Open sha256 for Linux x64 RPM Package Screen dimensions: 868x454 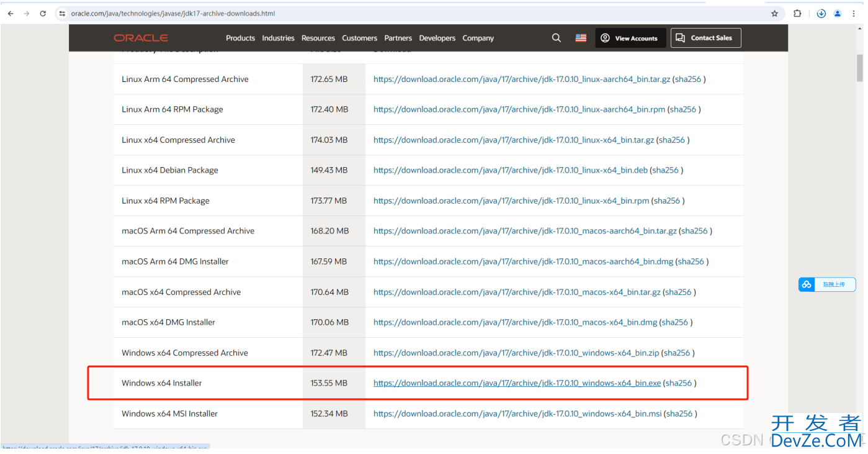(x=668, y=201)
